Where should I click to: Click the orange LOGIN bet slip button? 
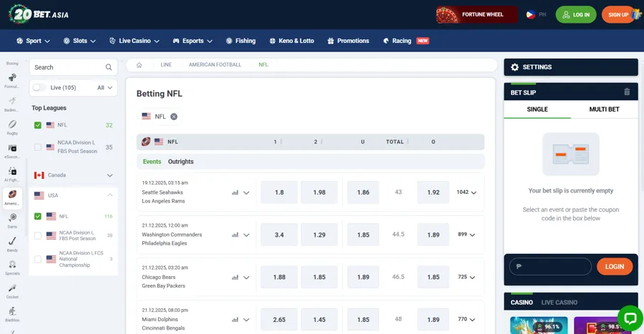[615, 266]
